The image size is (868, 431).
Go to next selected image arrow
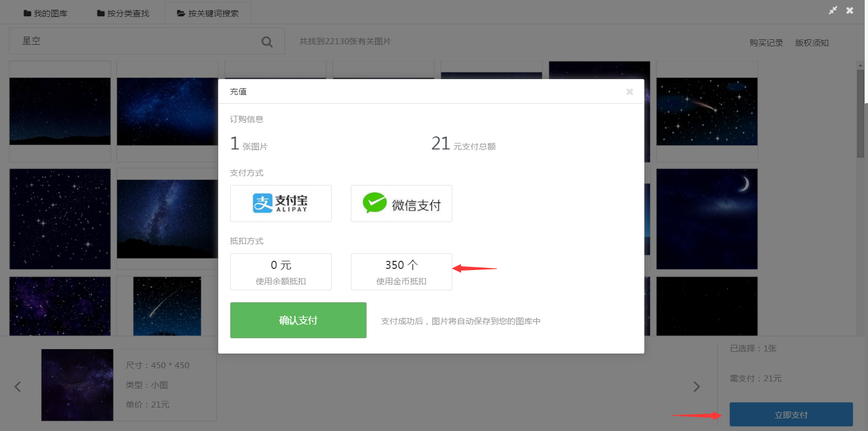pyautogui.click(x=696, y=387)
